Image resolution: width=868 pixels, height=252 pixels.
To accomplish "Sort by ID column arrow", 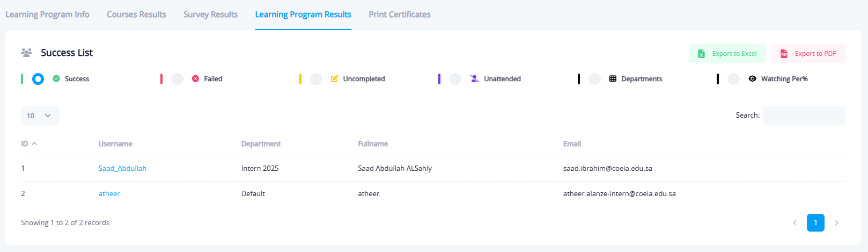I will click(x=34, y=144).
